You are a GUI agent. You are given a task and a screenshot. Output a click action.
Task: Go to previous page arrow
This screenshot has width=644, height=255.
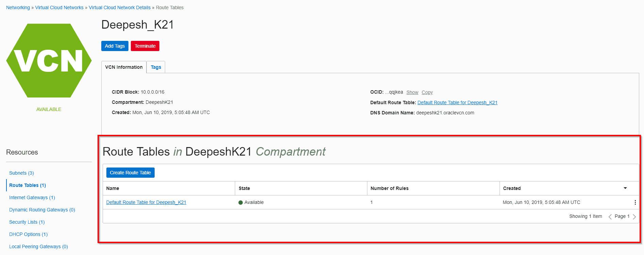pos(610,217)
